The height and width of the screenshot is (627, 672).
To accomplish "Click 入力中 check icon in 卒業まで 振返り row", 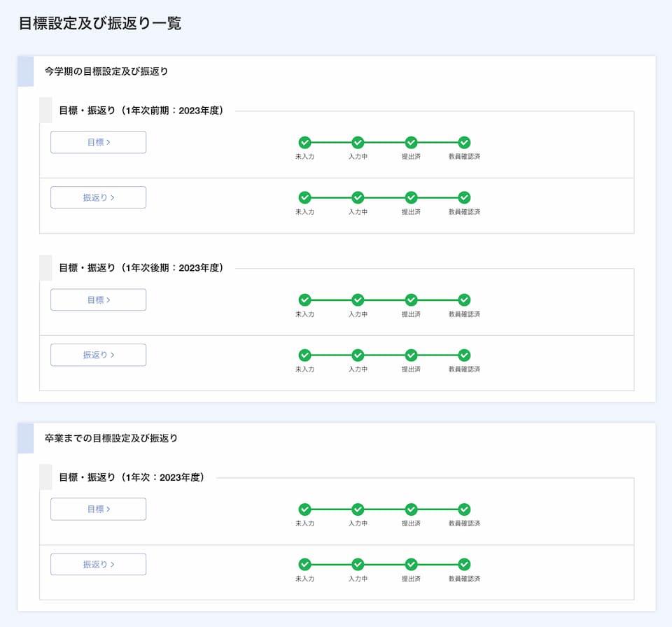I will [358, 564].
